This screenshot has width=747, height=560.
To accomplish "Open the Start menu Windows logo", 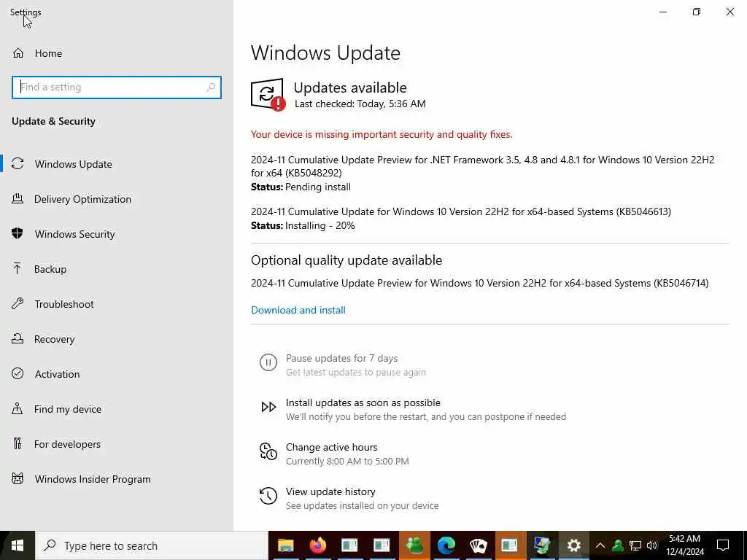I will (18, 545).
